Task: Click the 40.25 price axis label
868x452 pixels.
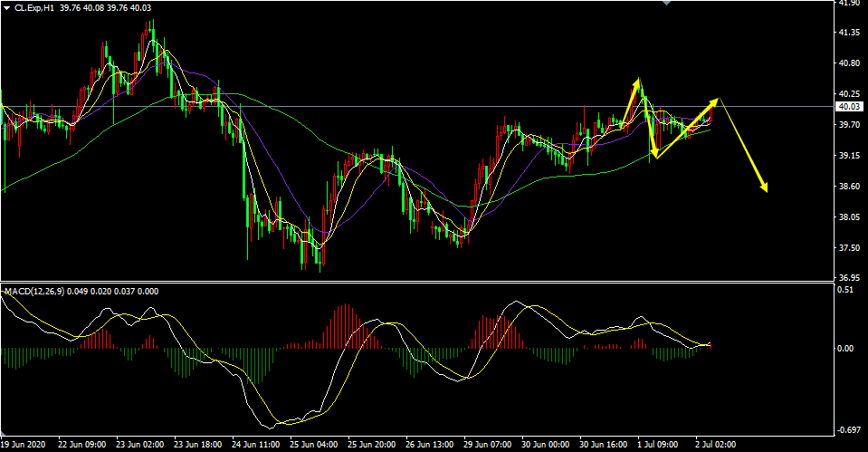Action: [849, 94]
